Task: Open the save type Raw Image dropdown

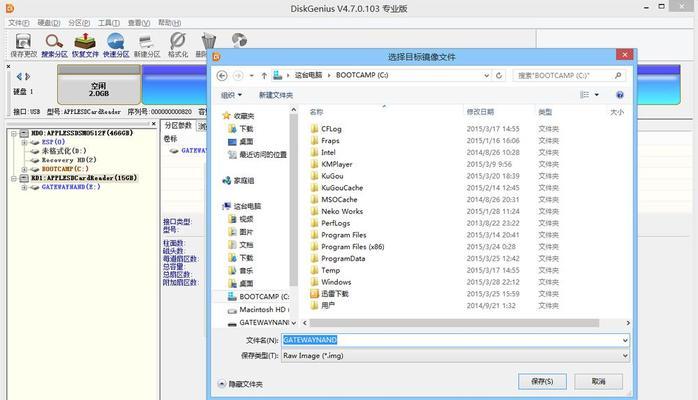Action: coord(625,356)
